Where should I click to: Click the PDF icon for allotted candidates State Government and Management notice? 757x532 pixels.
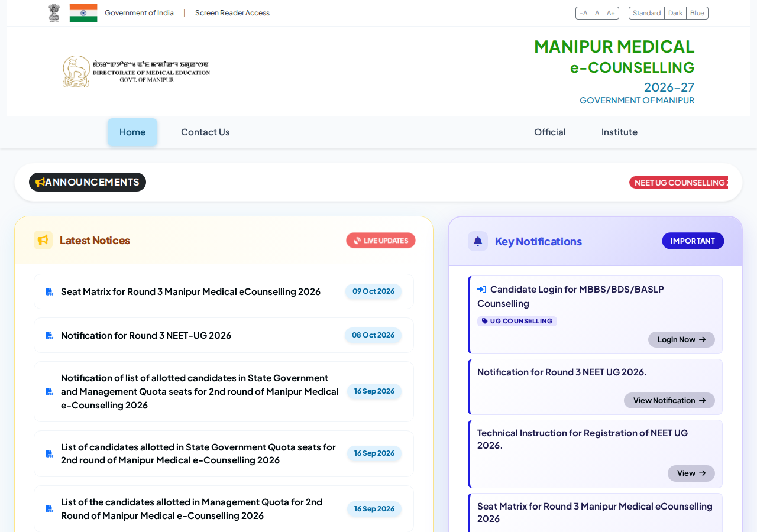tap(50, 392)
